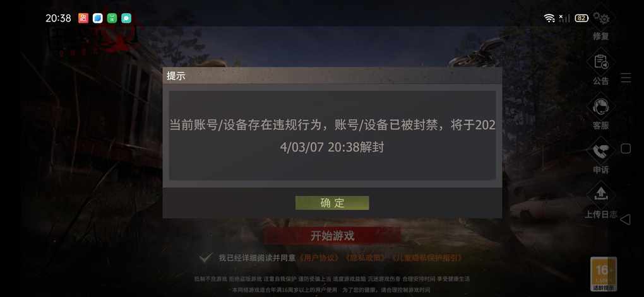644x297 pixels.
Task: Tap the red 开始游戏 start button
Action: (332, 236)
